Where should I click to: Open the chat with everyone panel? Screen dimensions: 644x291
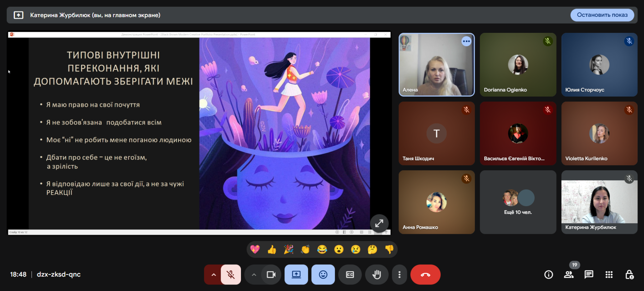(589, 275)
